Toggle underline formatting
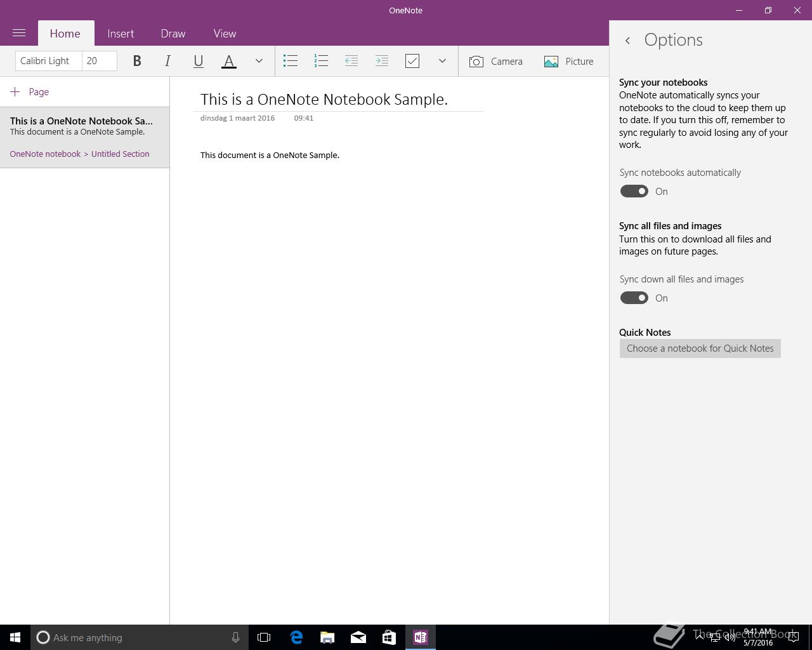Screen dimensions: 812x650 pos(198,61)
